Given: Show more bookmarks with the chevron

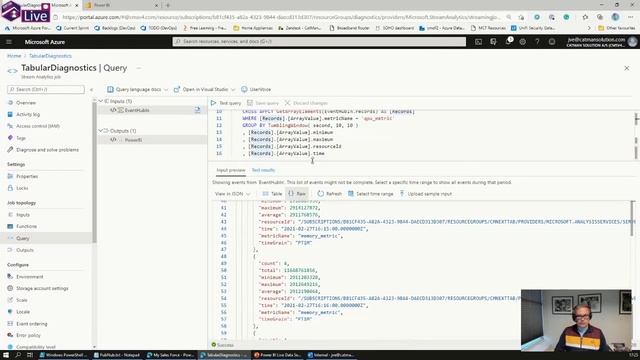Looking at the screenshot, I should tap(589, 28).
